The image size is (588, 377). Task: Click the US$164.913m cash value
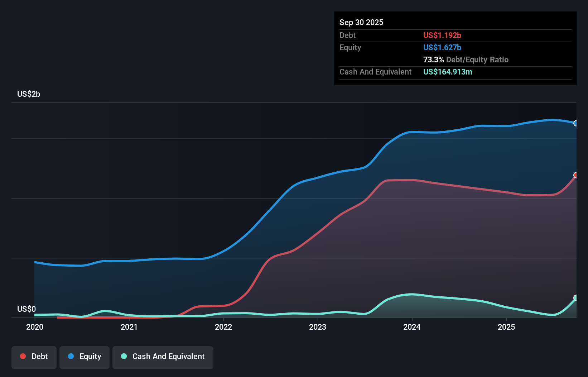pyautogui.click(x=448, y=72)
